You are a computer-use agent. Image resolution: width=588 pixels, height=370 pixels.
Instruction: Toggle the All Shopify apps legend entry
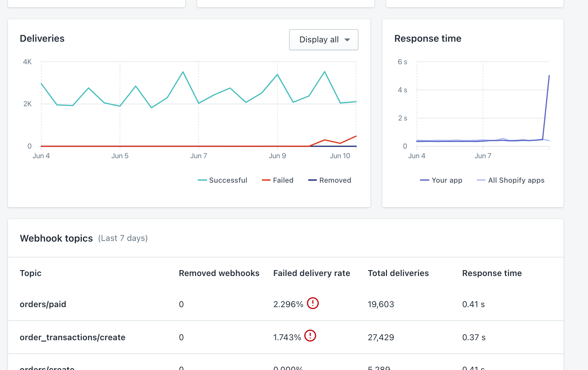coord(511,180)
